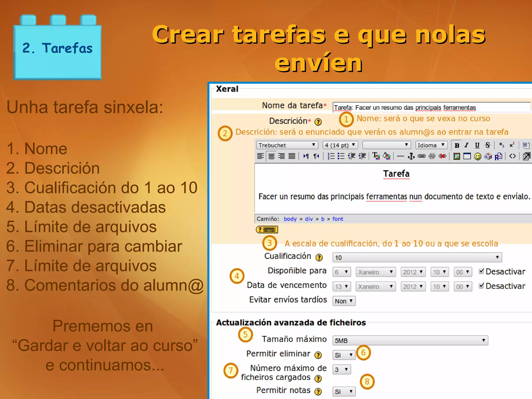Toggle HTML source view with the <> icon

click(512, 156)
